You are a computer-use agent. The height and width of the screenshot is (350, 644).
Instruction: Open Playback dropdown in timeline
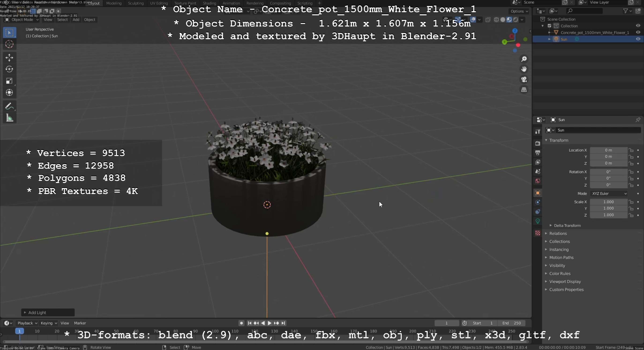(x=27, y=323)
